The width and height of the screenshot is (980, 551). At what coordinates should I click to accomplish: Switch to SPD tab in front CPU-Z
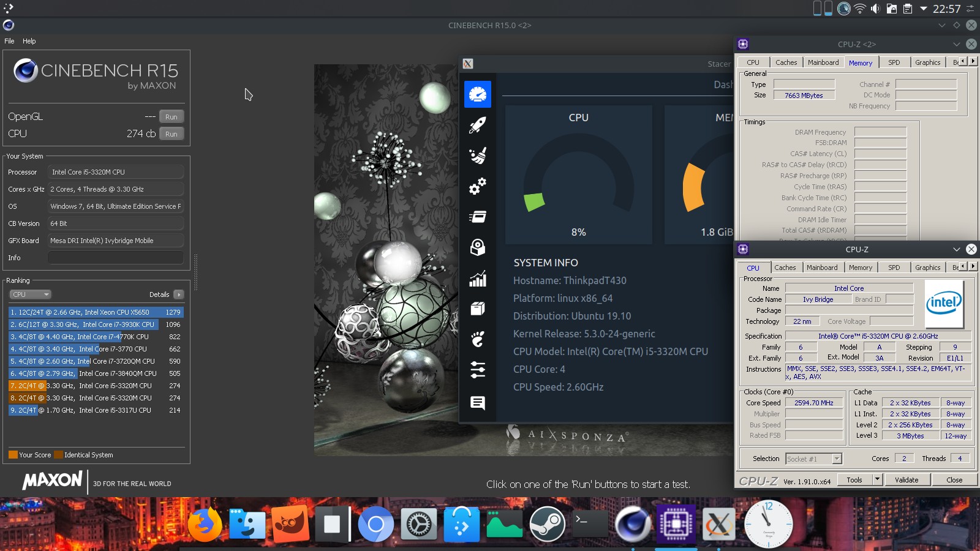pyautogui.click(x=894, y=268)
